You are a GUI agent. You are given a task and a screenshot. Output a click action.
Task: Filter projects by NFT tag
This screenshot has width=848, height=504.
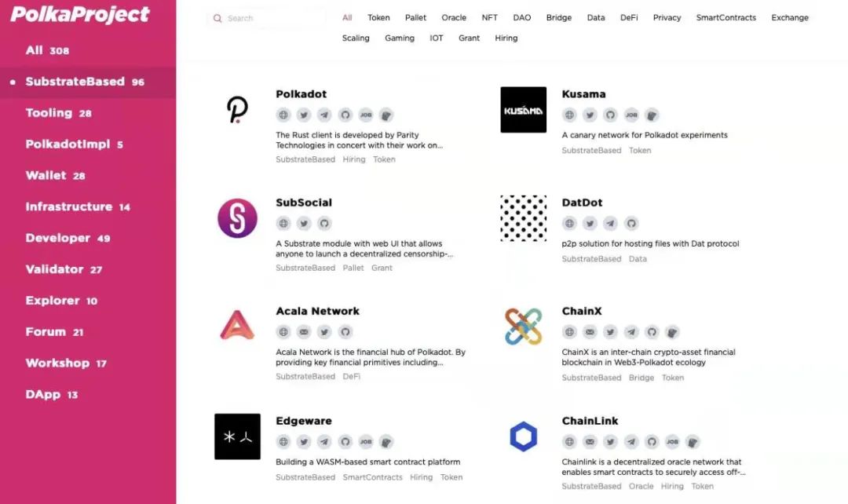click(489, 17)
